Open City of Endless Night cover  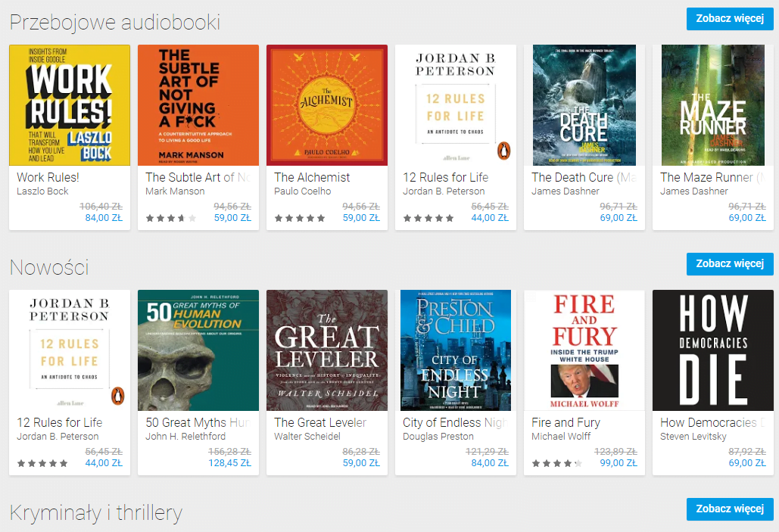pos(456,350)
